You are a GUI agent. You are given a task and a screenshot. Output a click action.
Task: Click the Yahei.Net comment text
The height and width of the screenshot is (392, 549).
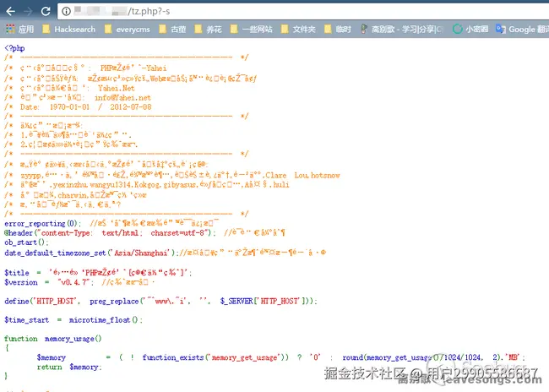[x=117, y=88]
